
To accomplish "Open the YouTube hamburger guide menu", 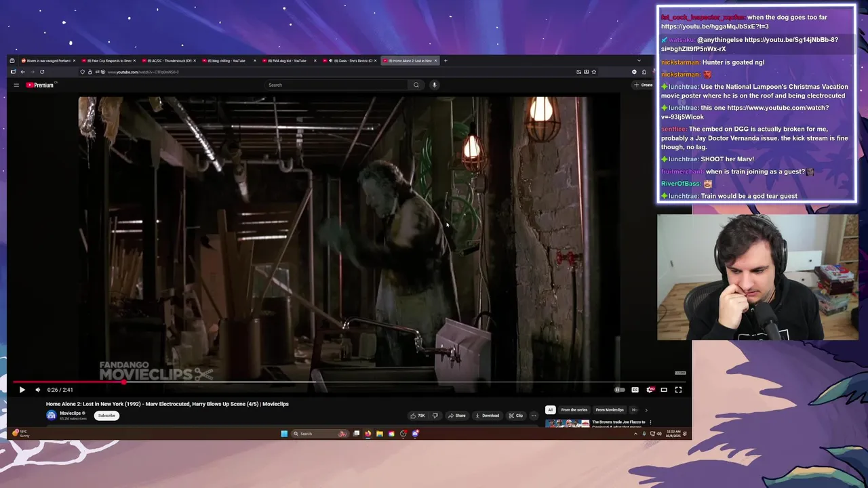I will coord(16,85).
